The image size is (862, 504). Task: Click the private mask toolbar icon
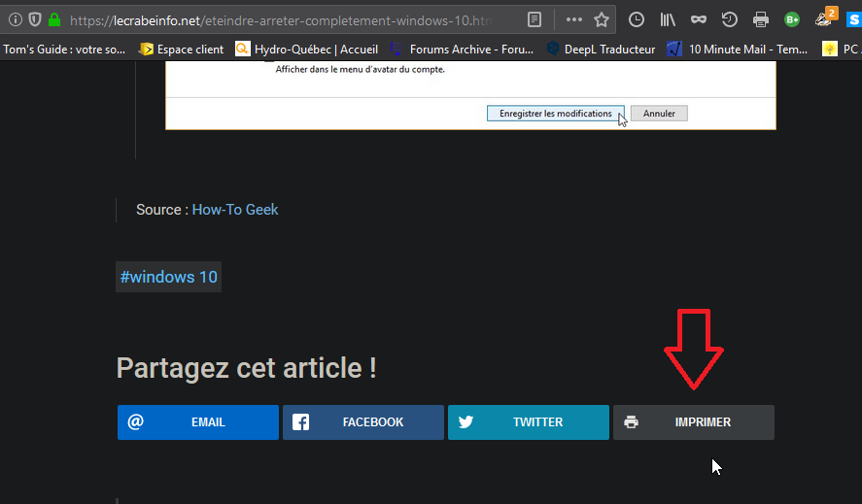(x=699, y=20)
